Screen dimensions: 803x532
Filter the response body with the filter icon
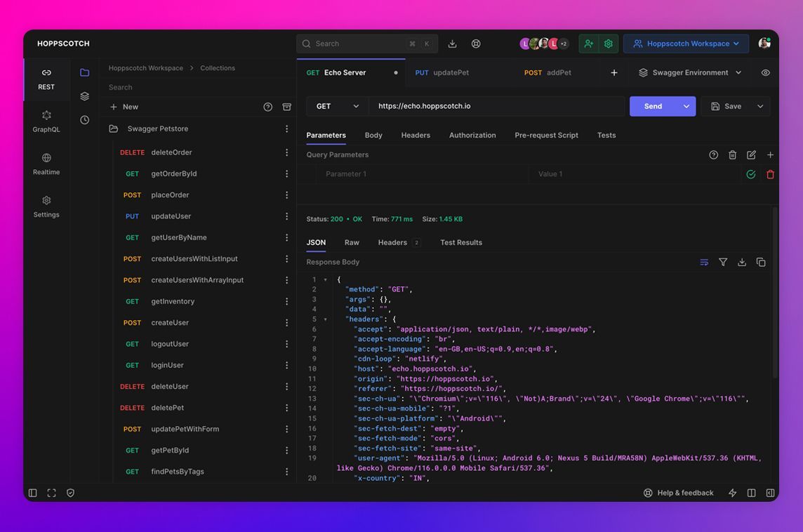click(723, 262)
